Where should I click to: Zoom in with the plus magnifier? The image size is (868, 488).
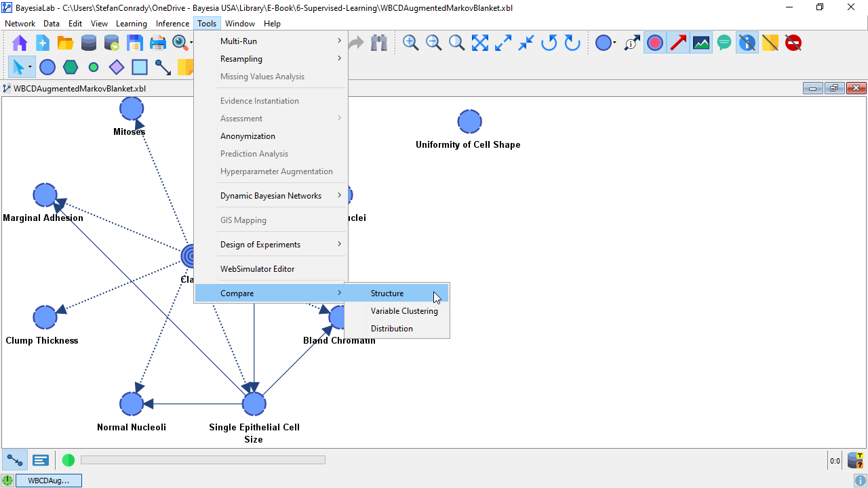pyautogui.click(x=411, y=43)
